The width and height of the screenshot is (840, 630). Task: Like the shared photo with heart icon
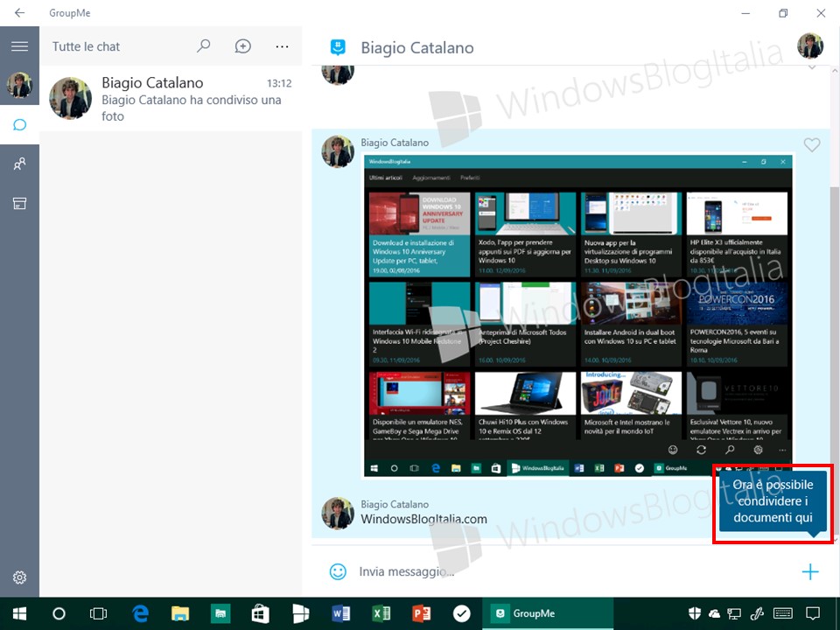pyautogui.click(x=812, y=144)
